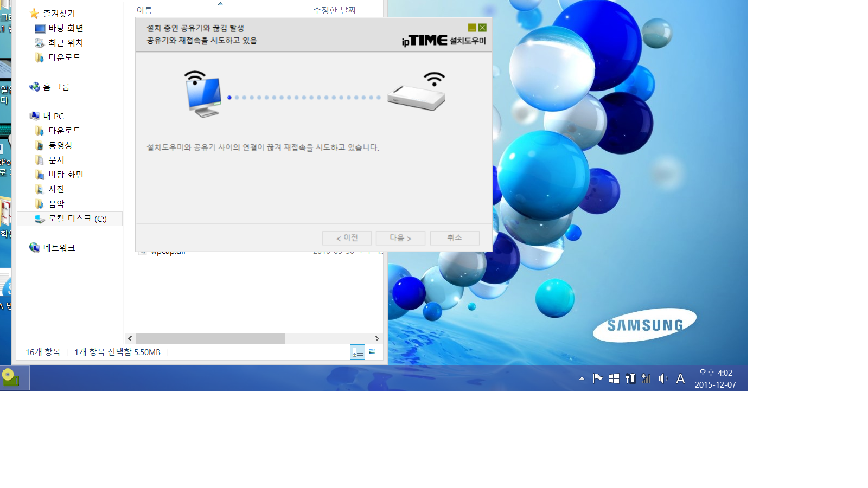Click the ipTIME 설치도우미 logo

tap(444, 41)
